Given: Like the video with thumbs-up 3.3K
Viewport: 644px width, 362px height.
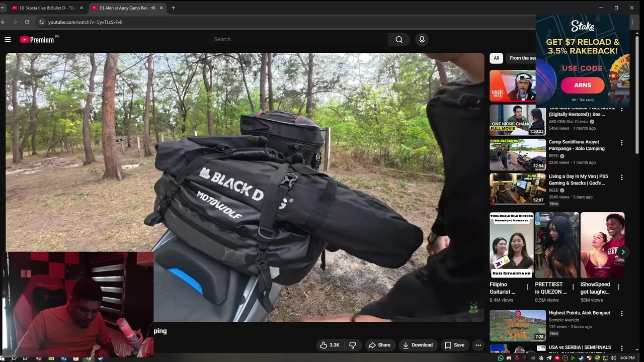Looking at the screenshot, I should click(330, 345).
